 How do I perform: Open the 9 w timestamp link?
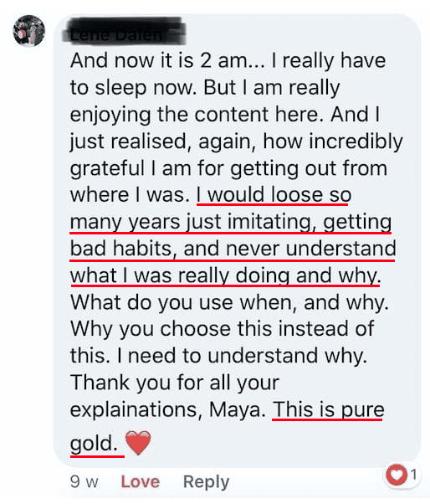tap(84, 481)
